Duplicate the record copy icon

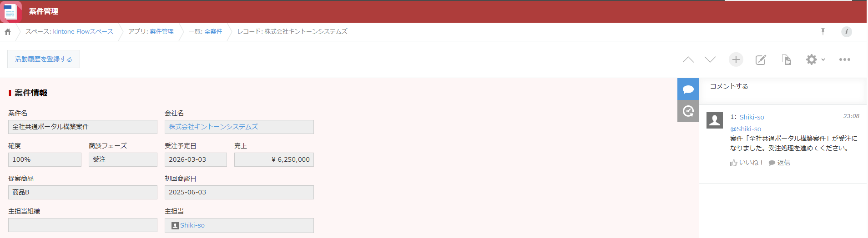(x=787, y=59)
